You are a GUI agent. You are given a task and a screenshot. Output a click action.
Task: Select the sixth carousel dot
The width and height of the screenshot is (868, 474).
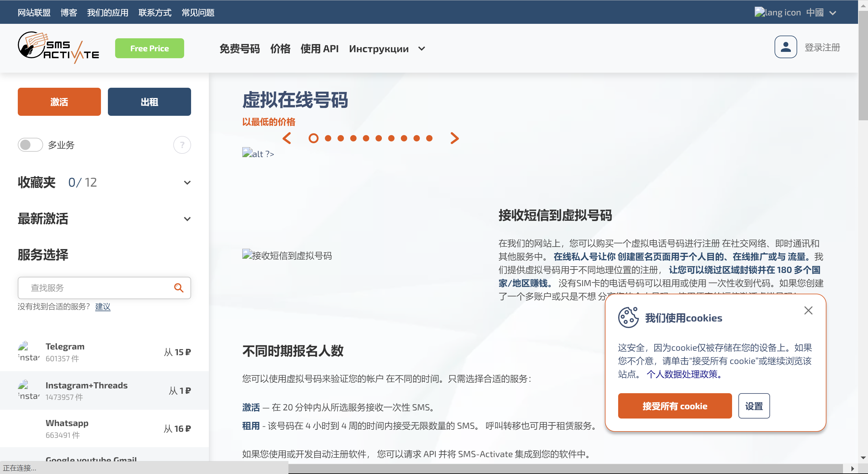[379, 138]
